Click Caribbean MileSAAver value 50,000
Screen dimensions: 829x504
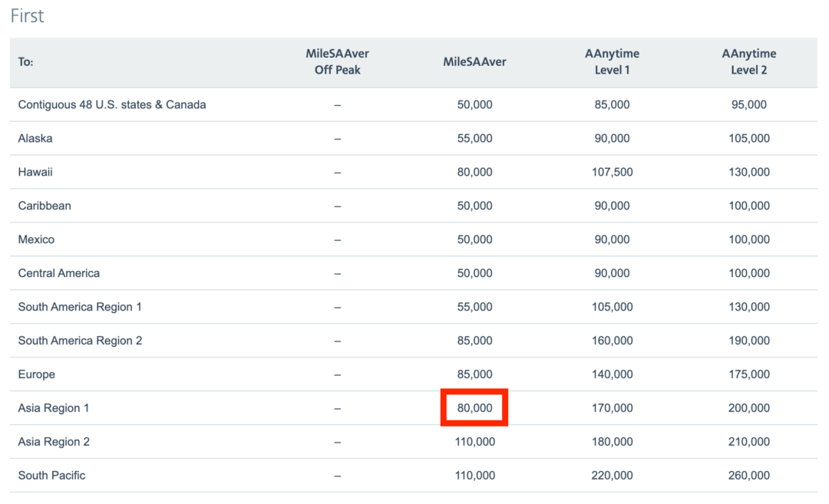pyautogui.click(x=474, y=206)
